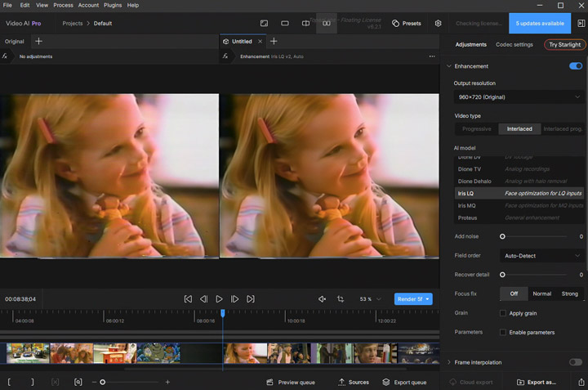Screen dimensions: 588x390
Task: Select the split view layout icon
Action: tap(305, 23)
